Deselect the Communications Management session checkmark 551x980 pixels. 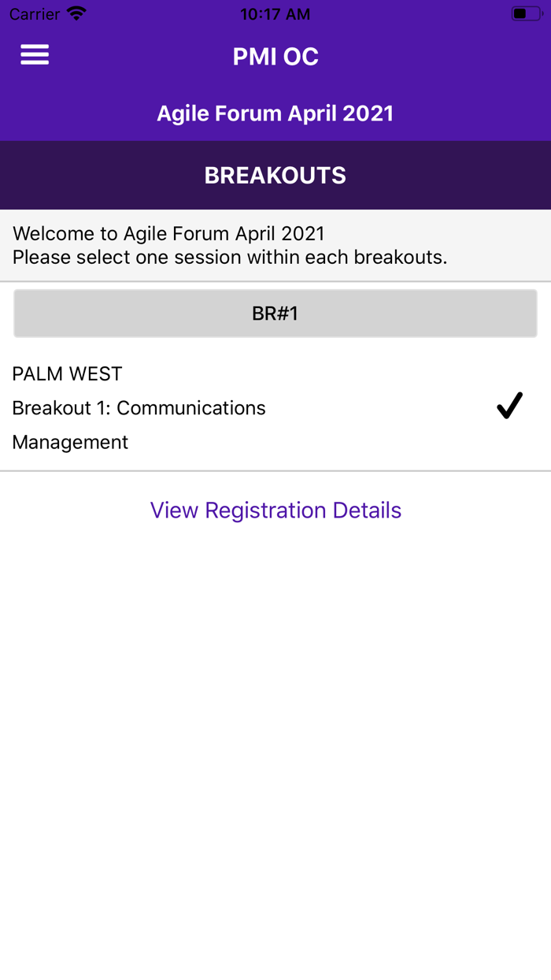click(508, 405)
